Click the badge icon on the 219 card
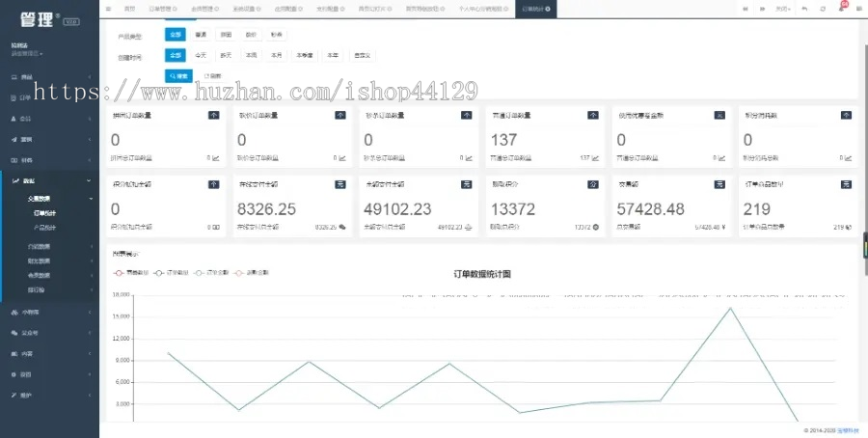Screen dimensions: 868x438 [x=846, y=184]
